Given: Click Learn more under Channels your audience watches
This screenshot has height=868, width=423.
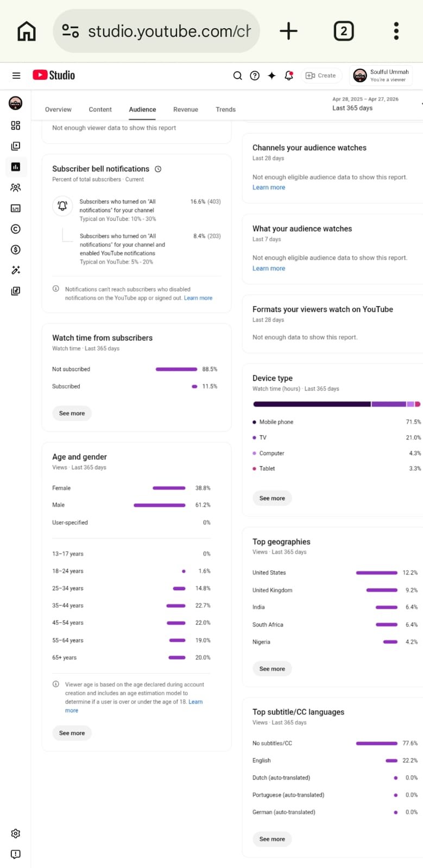Looking at the screenshot, I should tap(269, 187).
